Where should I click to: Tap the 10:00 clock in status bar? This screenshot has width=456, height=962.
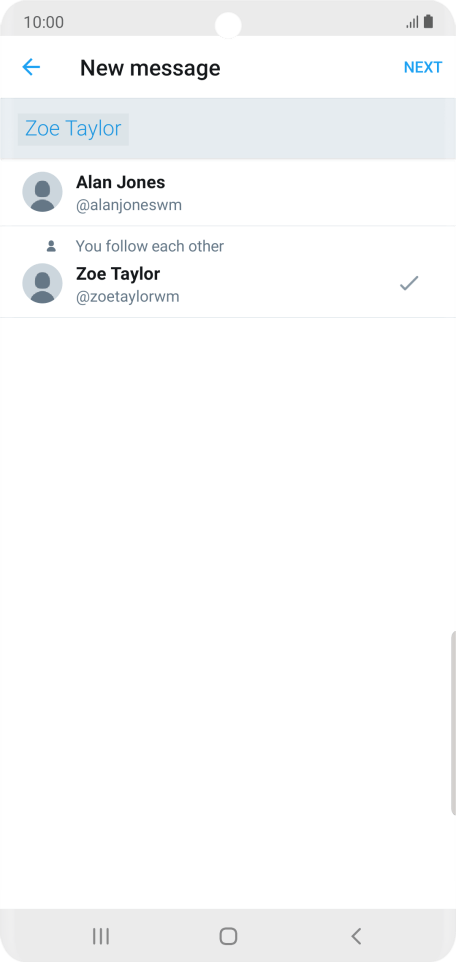click(44, 23)
